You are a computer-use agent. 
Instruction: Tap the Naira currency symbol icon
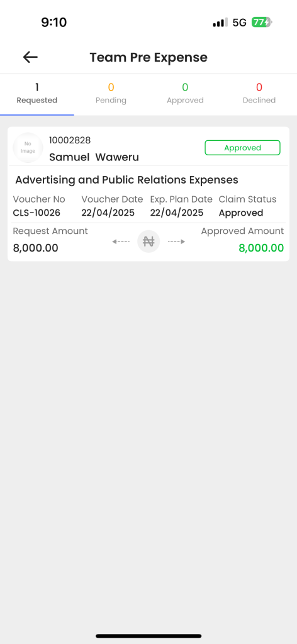(148, 241)
